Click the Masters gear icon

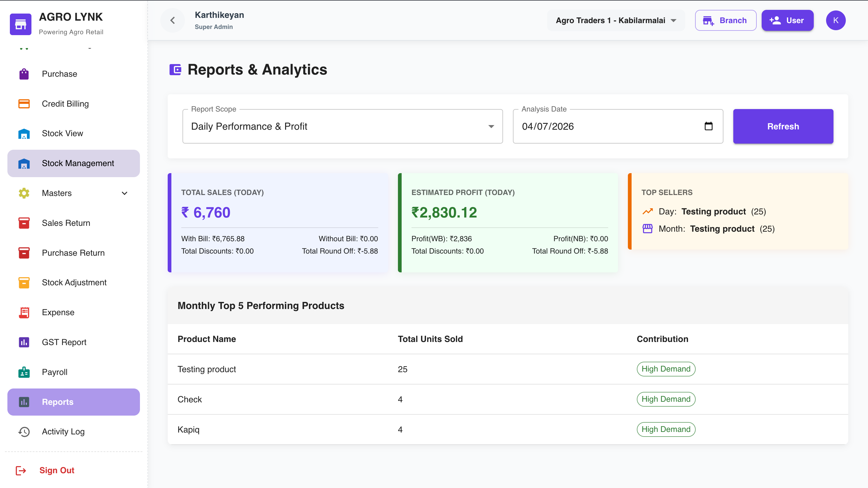point(24,193)
